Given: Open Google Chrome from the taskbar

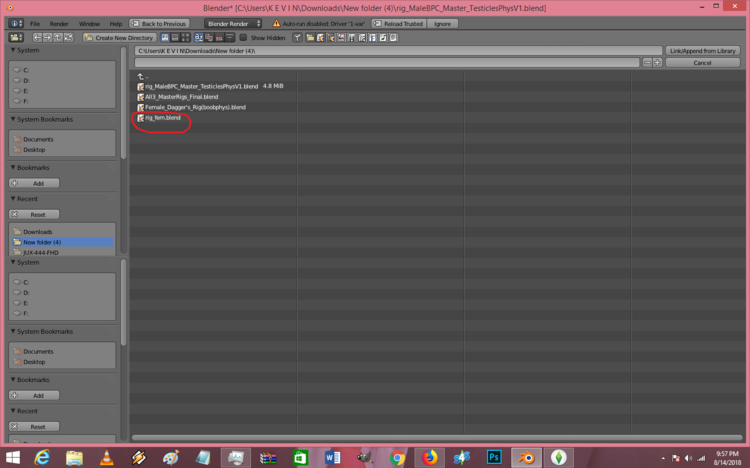Looking at the screenshot, I should coord(397,457).
